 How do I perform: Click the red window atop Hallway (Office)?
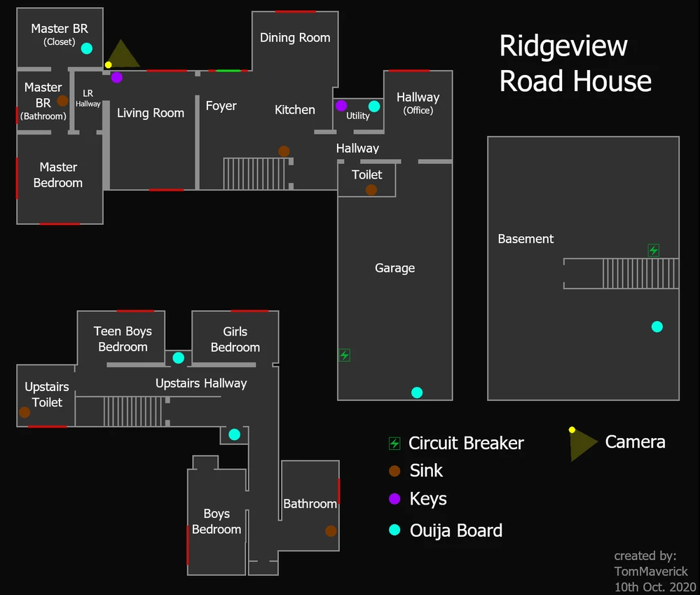409,71
